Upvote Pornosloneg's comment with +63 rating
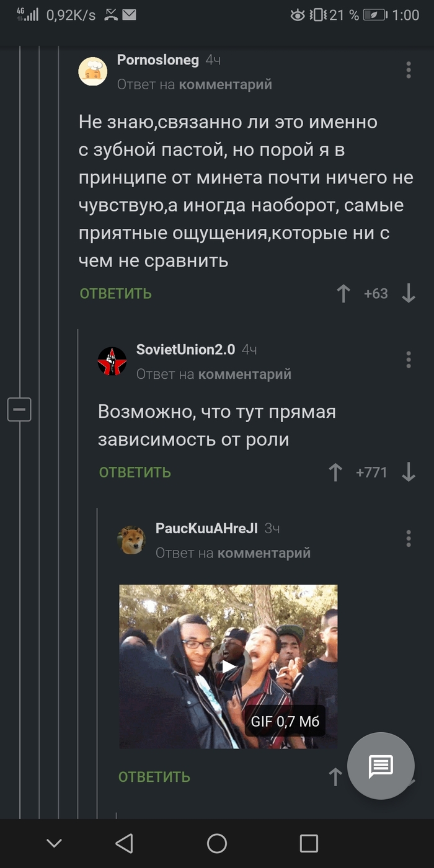Viewport: 434px width, 868px height. coord(343,293)
